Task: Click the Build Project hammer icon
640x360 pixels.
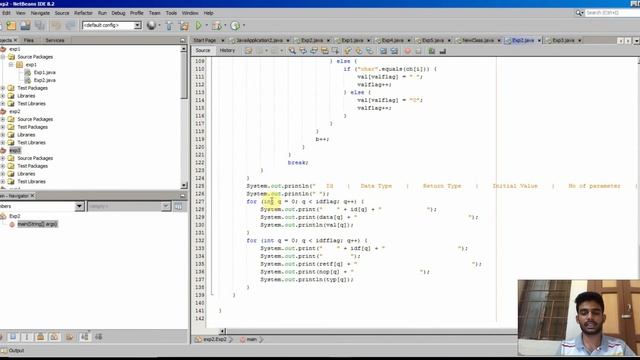Action: point(169,25)
